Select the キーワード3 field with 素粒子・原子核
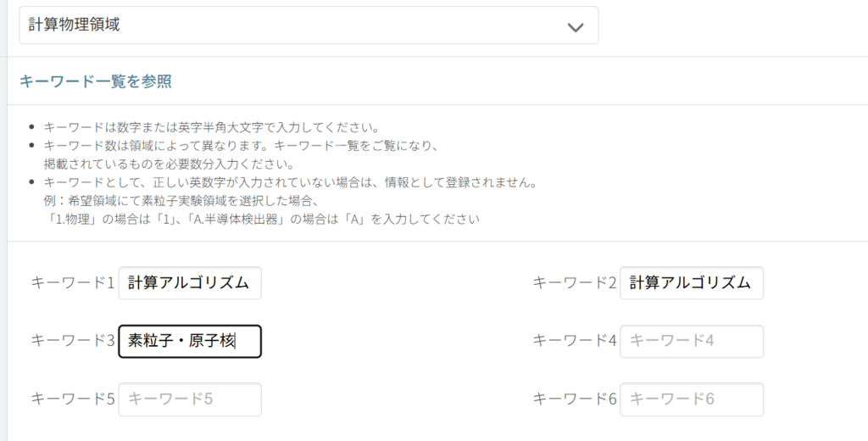 190,341
